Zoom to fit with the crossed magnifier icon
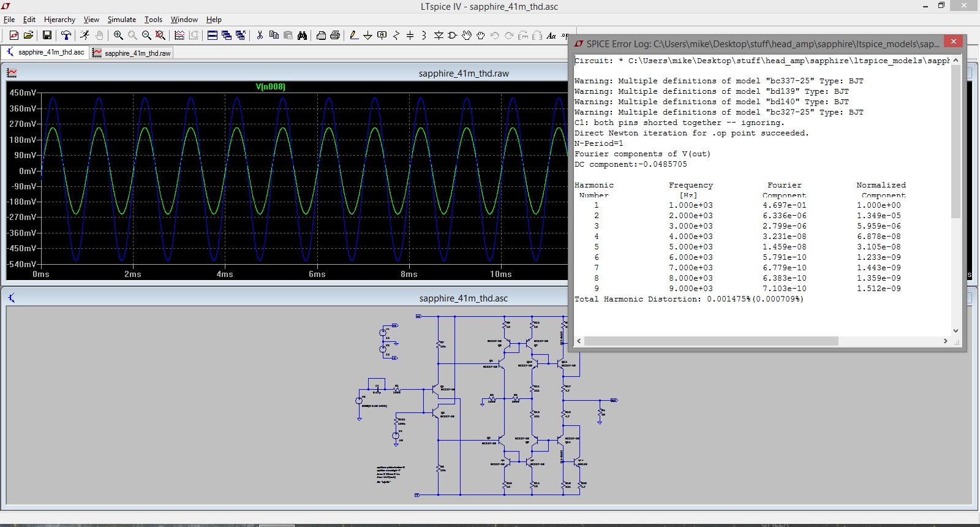Viewport: 980px width, 527px height. [160, 36]
